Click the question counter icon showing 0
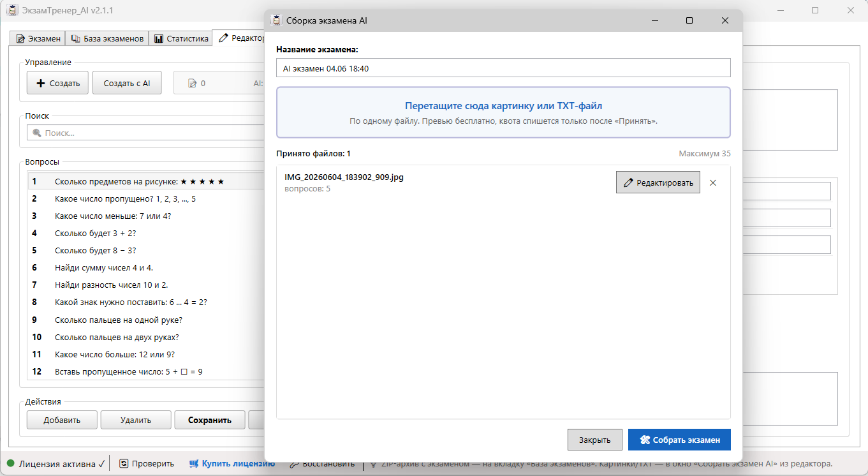The width and height of the screenshot is (868, 476). pyautogui.click(x=191, y=83)
